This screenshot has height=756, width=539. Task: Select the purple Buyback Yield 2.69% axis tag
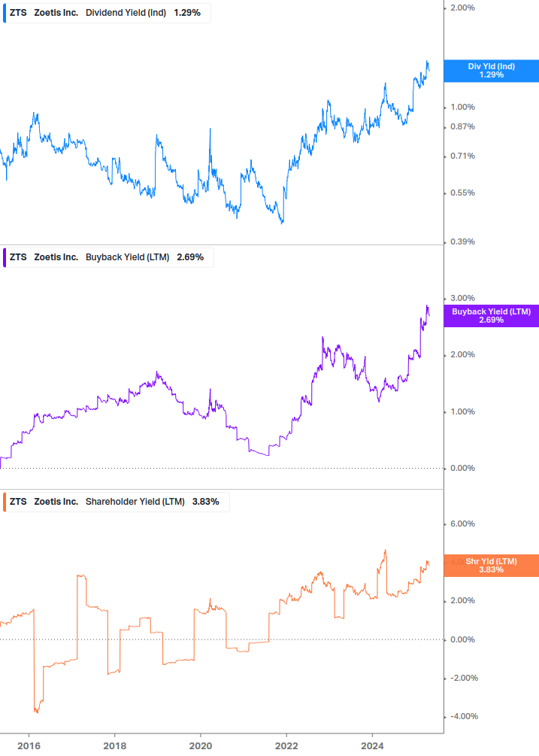[492, 316]
